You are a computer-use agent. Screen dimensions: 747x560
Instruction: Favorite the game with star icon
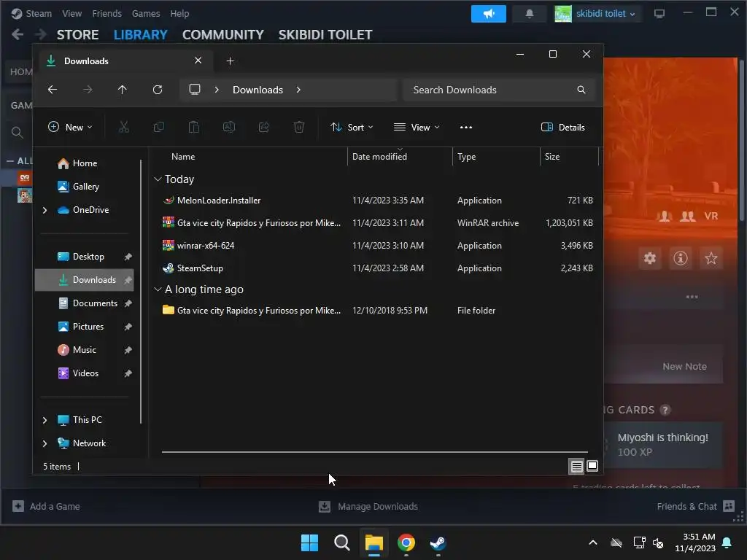click(x=711, y=258)
